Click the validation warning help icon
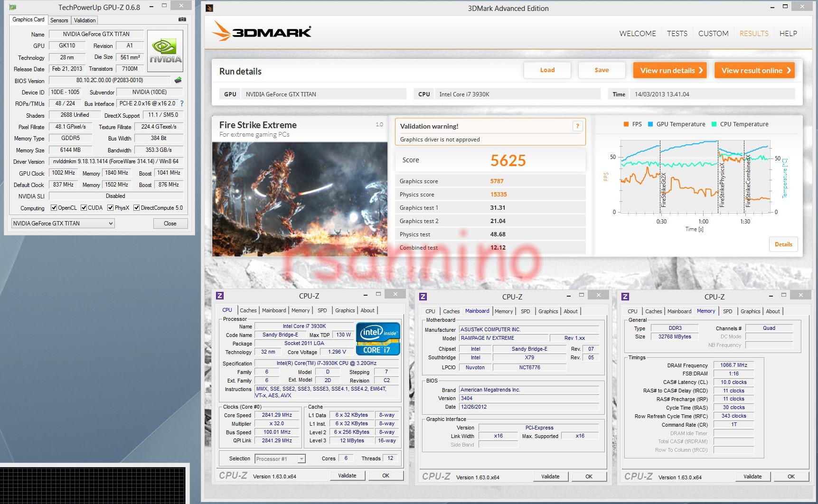818x504 pixels. point(577,126)
